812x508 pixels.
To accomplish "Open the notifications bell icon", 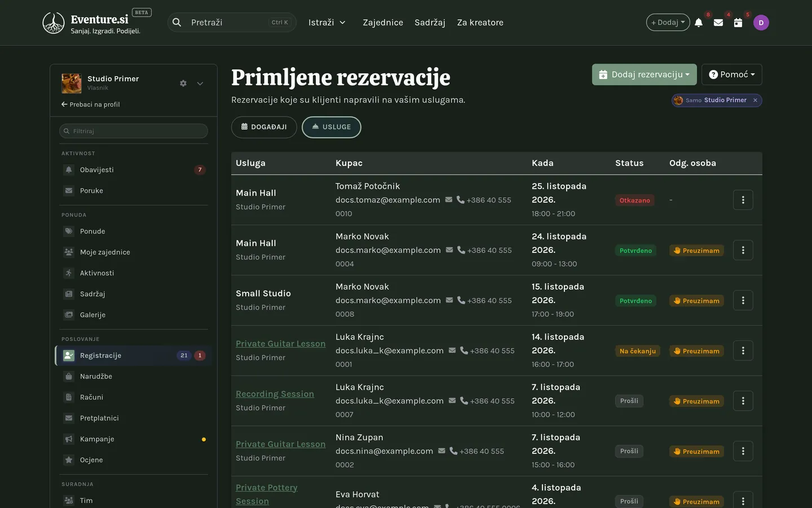I will click(699, 23).
